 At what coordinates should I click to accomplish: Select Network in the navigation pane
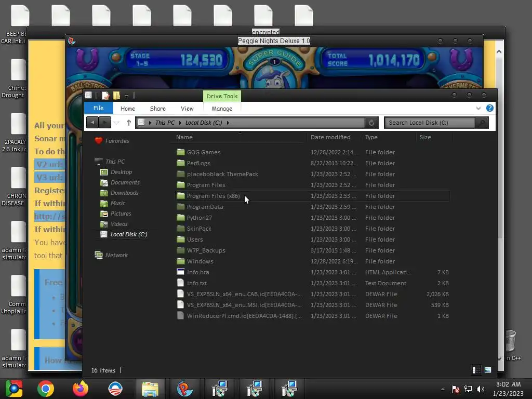click(x=116, y=255)
